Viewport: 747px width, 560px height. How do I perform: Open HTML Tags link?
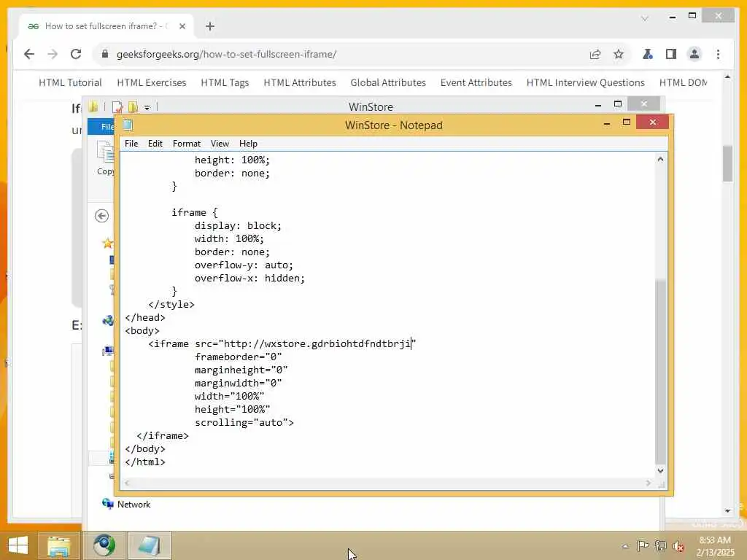point(225,82)
